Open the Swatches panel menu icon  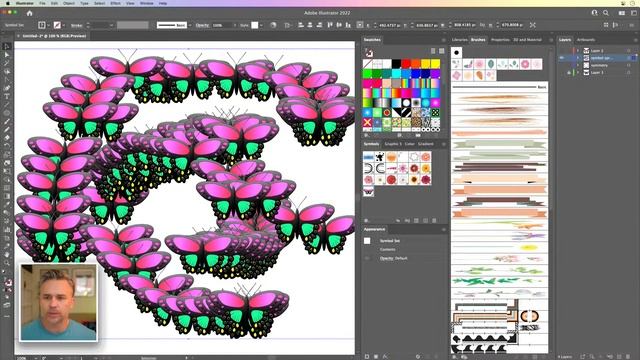click(x=444, y=40)
